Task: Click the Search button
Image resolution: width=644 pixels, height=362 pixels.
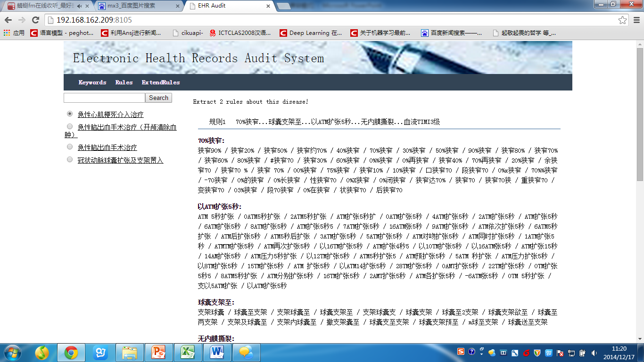Action: [x=158, y=98]
